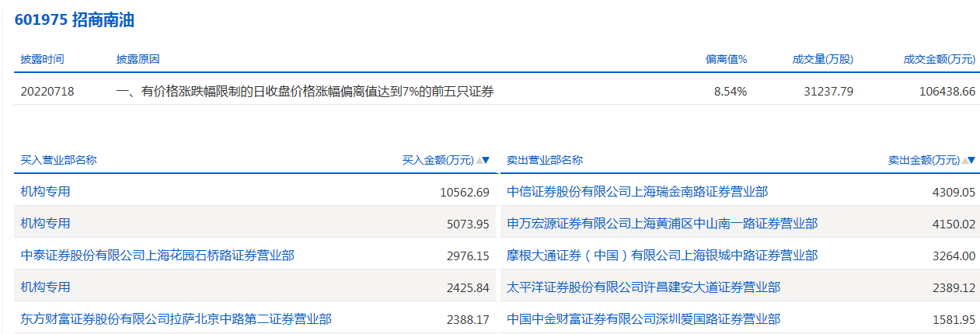
Task: Click the 成交金额(万元) column header
Action: click(x=939, y=59)
